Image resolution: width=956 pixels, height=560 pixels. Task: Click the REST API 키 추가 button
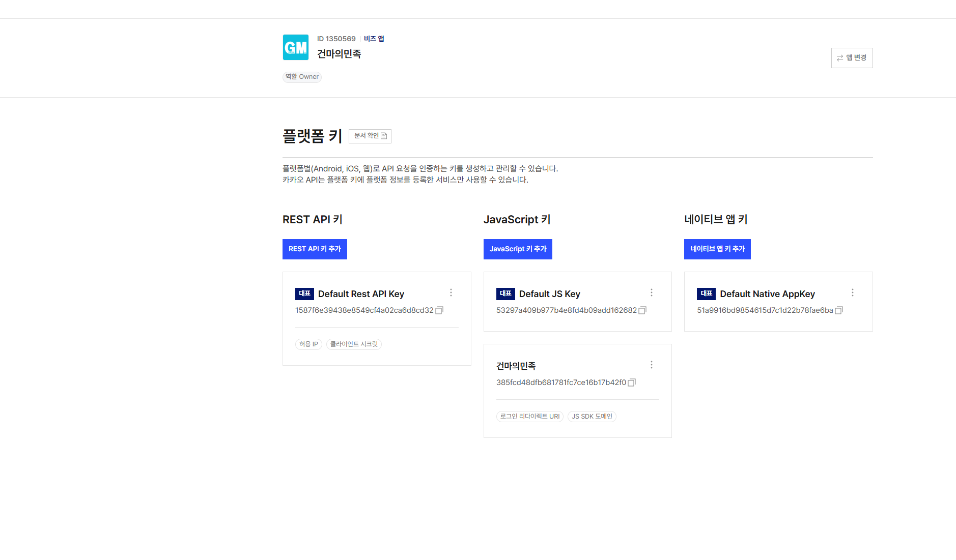coord(315,249)
